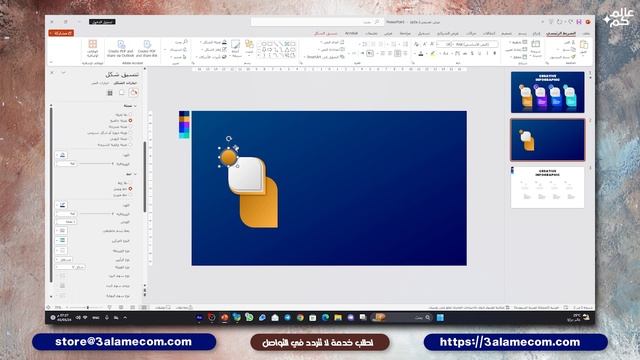
Task: Select slide 1 thumbnail with four infographic shapes
Action: tap(547, 92)
